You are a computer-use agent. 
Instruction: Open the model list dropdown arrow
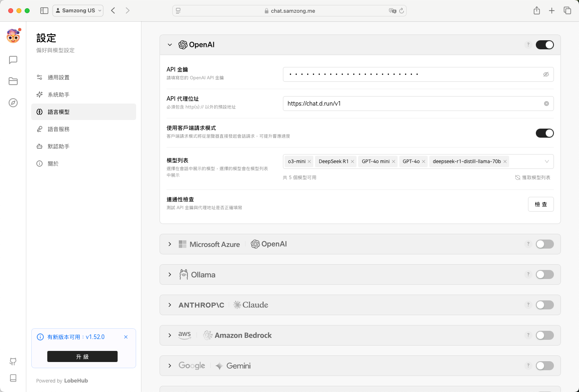click(x=547, y=161)
